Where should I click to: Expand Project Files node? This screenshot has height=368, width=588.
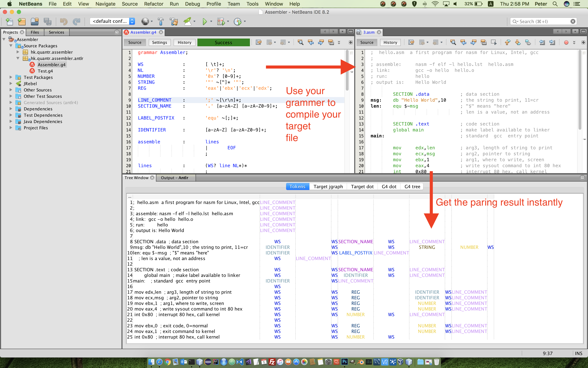pyautogui.click(x=11, y=128)
